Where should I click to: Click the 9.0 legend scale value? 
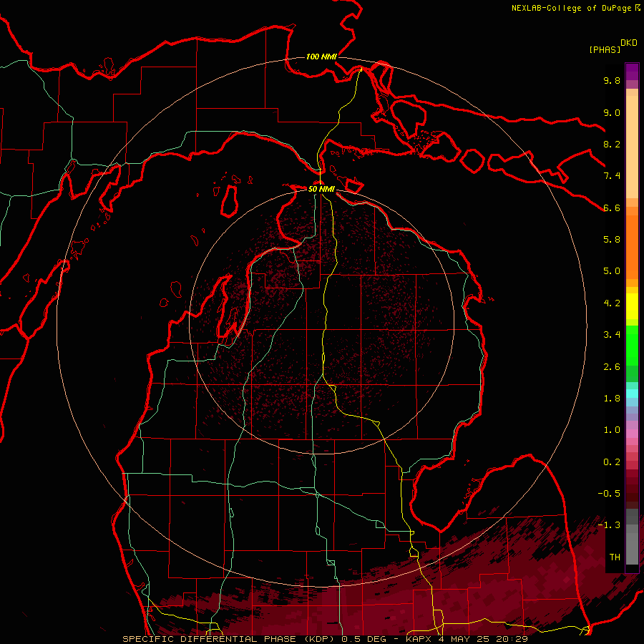[x=612, y=112]
